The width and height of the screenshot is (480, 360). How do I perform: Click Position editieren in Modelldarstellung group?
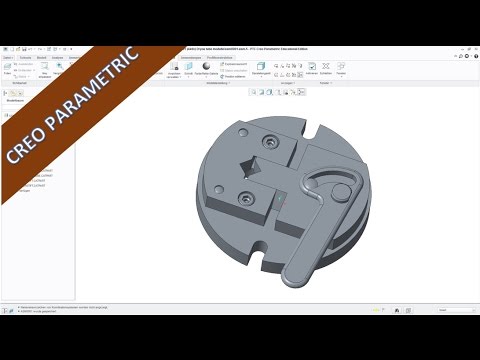point(233,76)
